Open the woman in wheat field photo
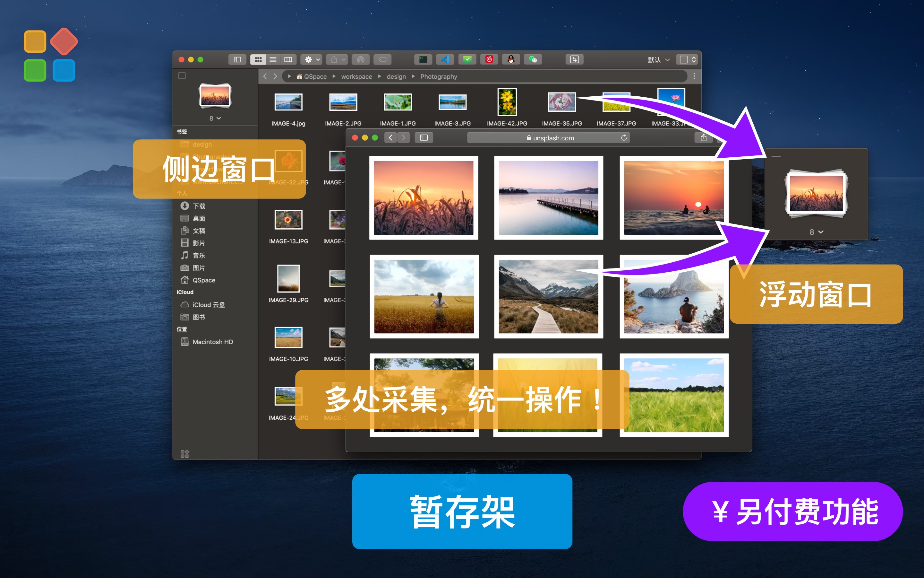The width and height of the screenshot is (924, 578). [424, 297]
